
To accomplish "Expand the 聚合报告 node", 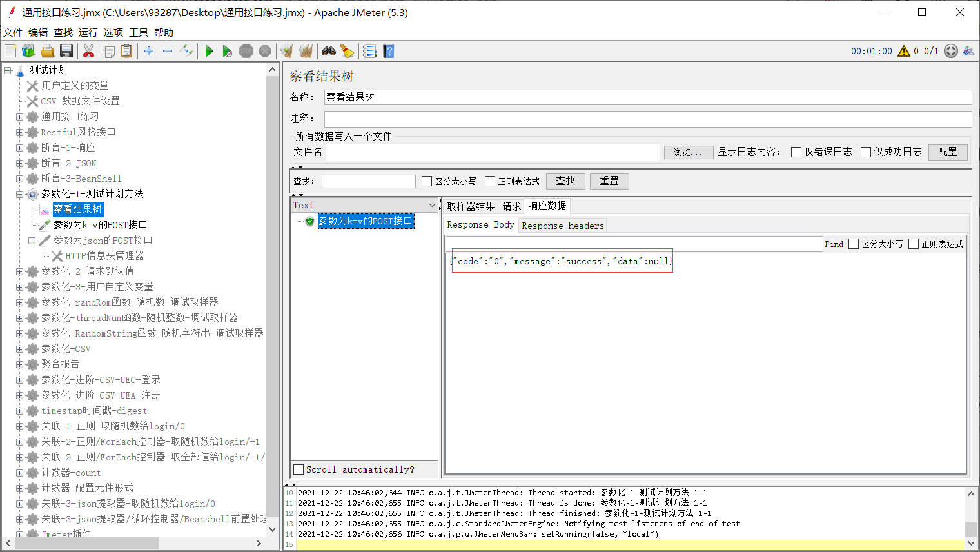I will (x=20, y=364).
